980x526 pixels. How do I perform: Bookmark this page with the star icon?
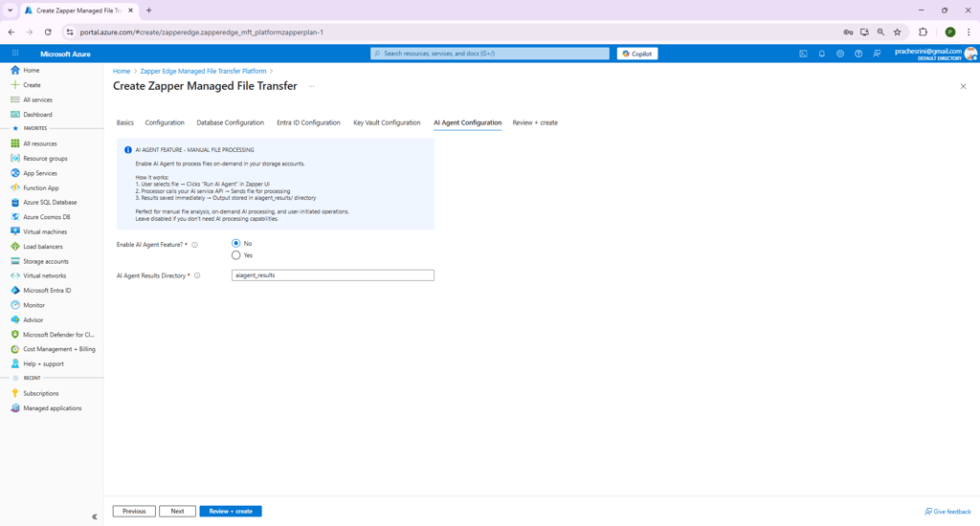898,32
